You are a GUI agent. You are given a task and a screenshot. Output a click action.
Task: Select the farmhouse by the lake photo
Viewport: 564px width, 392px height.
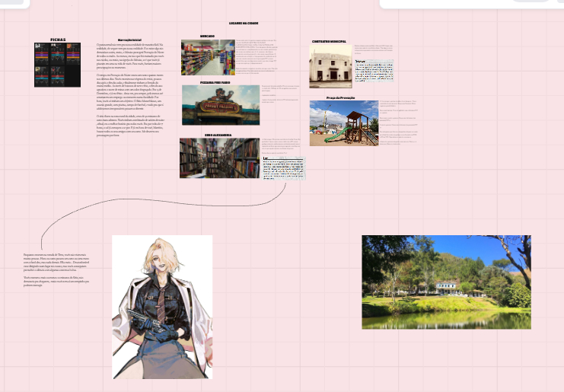point(446,282)
